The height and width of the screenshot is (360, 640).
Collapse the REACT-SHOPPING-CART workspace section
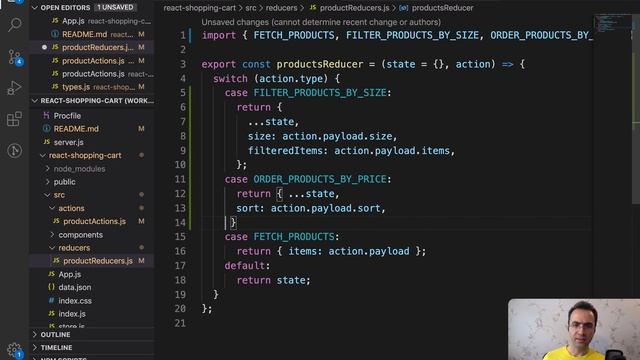coord(35,100)
